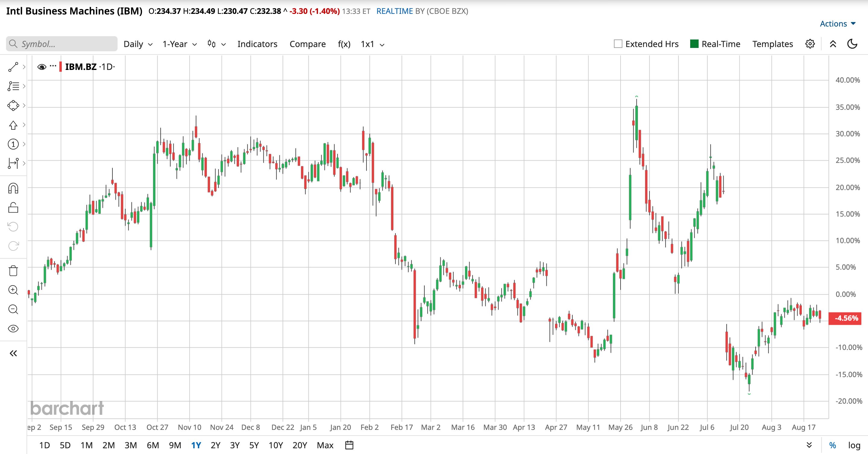Expand the trend line tool submenu arrow
The width and height of the screenshot is (868, 454).
pyautogui.click(x=24, y=67)
